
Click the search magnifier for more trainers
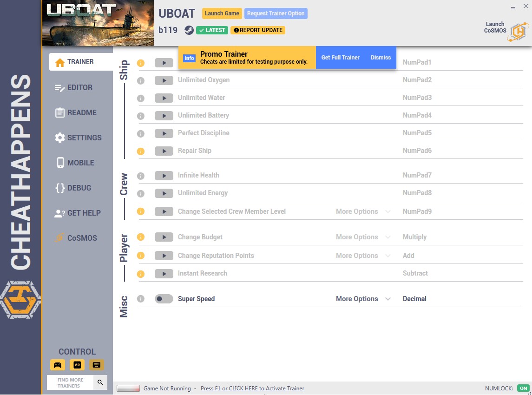pyautogui.click(x=100, y=382)
